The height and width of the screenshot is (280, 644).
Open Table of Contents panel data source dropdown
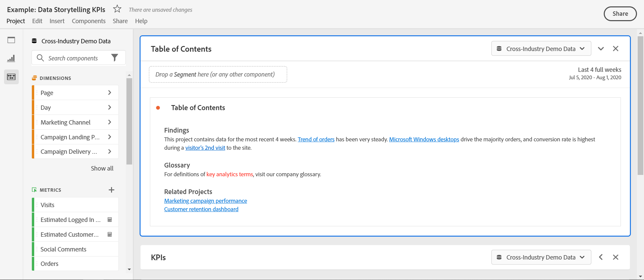(x=541, y=49)
